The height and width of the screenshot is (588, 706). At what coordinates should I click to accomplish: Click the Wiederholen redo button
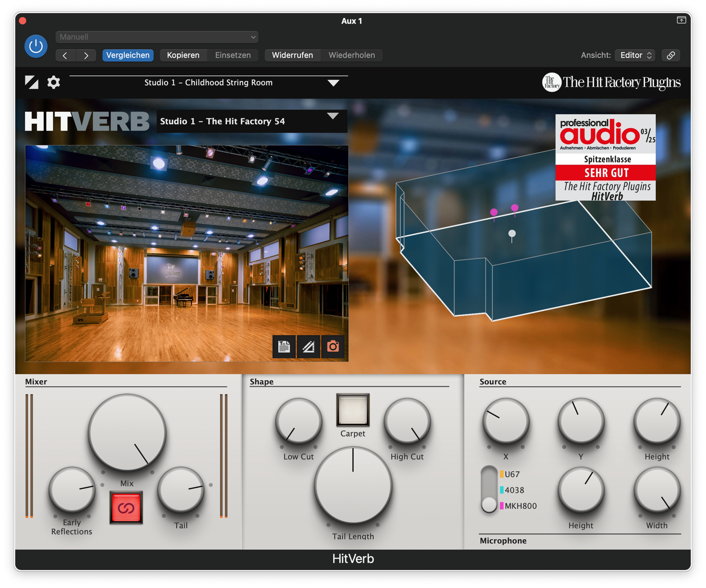[352, 55]
